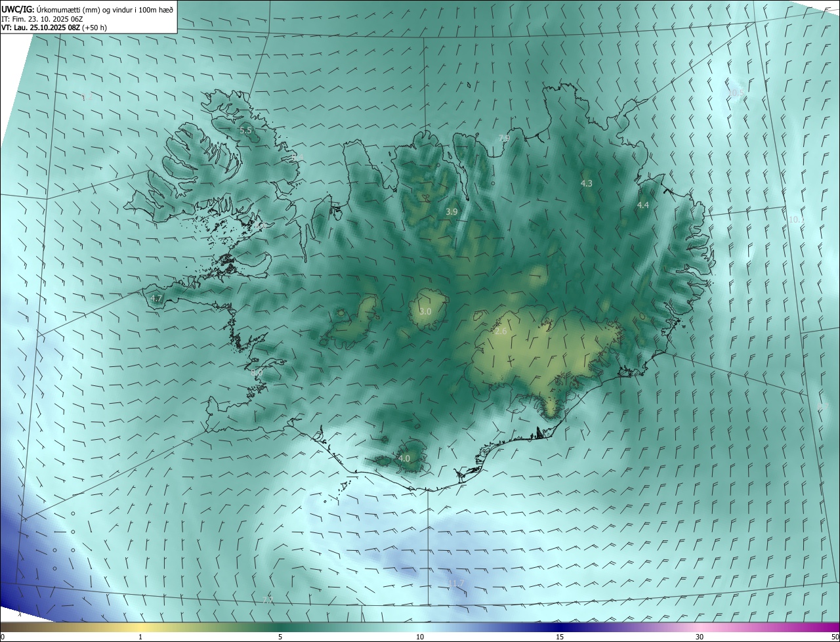The width and height of the screenshot is (840, 642).
Task: Click the 4.7 value label on the map
Action: click(x=156, y=299)
